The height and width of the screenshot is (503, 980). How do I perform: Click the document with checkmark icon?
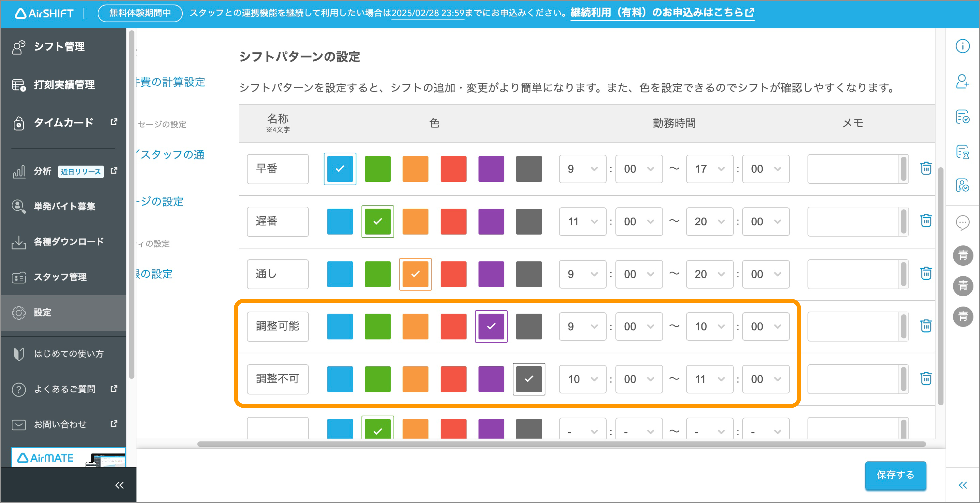(963, 117)
